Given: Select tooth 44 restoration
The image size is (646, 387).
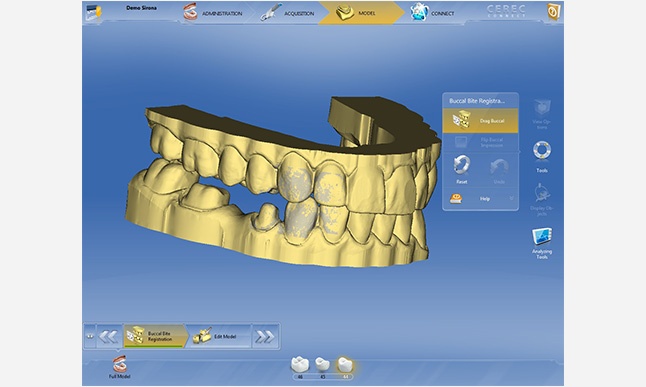Looking at the screenshot, I should pyautogui.click(x=345, y=365).
